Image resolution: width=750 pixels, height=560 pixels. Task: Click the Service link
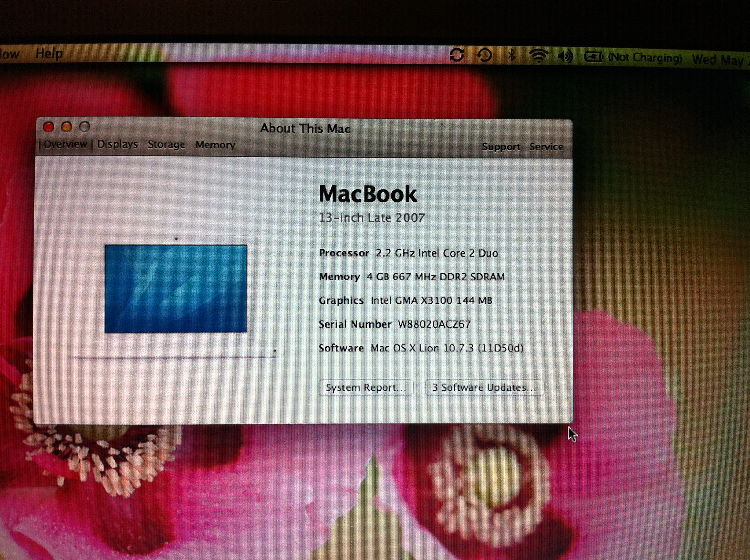tap(546, 147)
